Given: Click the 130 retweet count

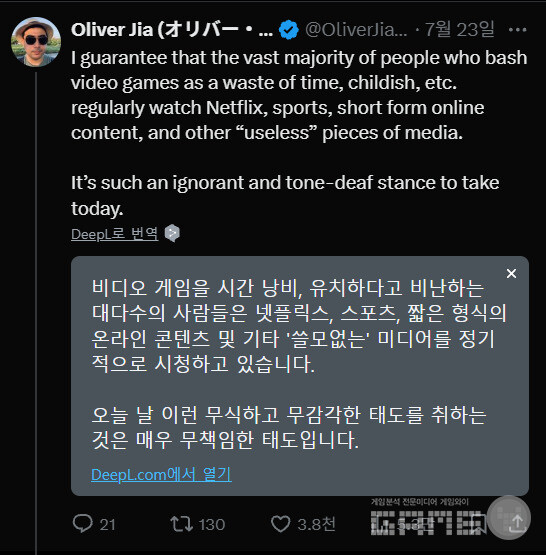Looking at the screenshot, I should [212, 525].
